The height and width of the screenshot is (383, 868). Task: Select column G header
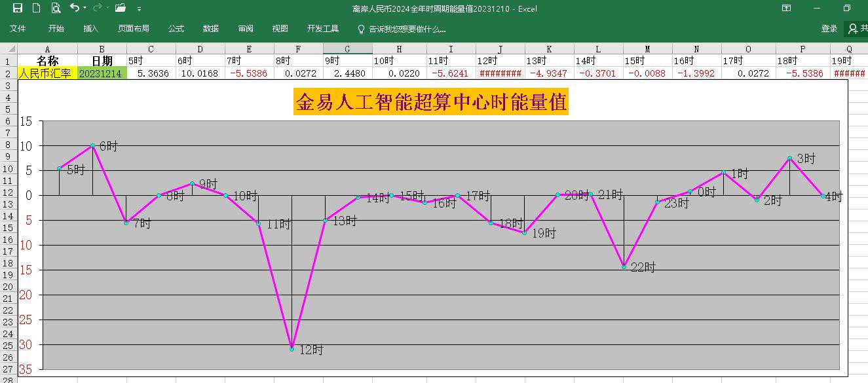coord(348,49)
